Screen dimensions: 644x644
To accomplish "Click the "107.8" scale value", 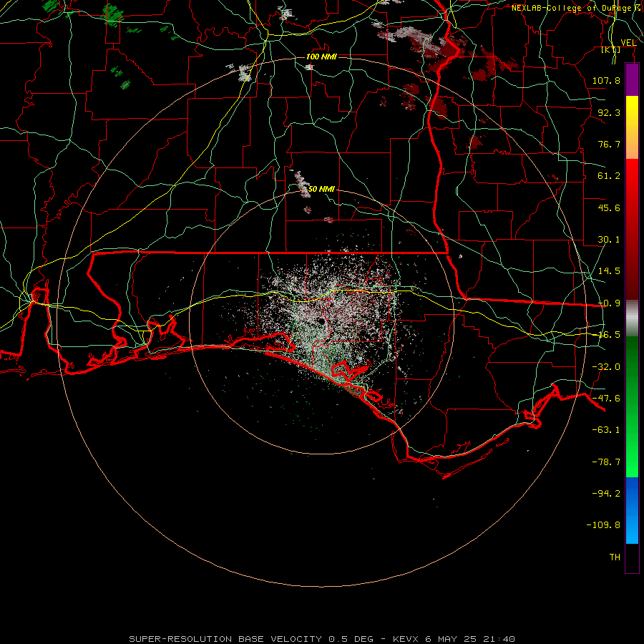I will click(x=606, y=80).
